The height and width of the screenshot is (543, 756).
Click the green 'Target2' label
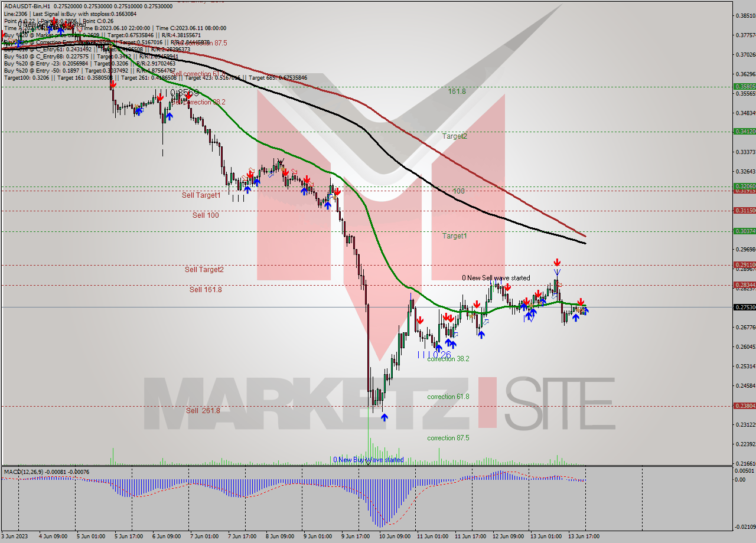(x=455, y=136)
